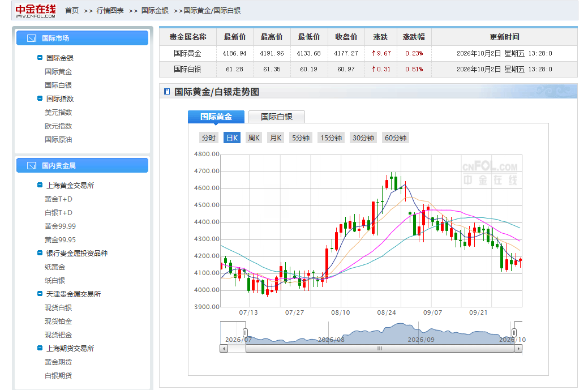Viewport: 588px width, 390px height.
Task: Open 美元指数 in the sidebar
Action: [58, 113]
